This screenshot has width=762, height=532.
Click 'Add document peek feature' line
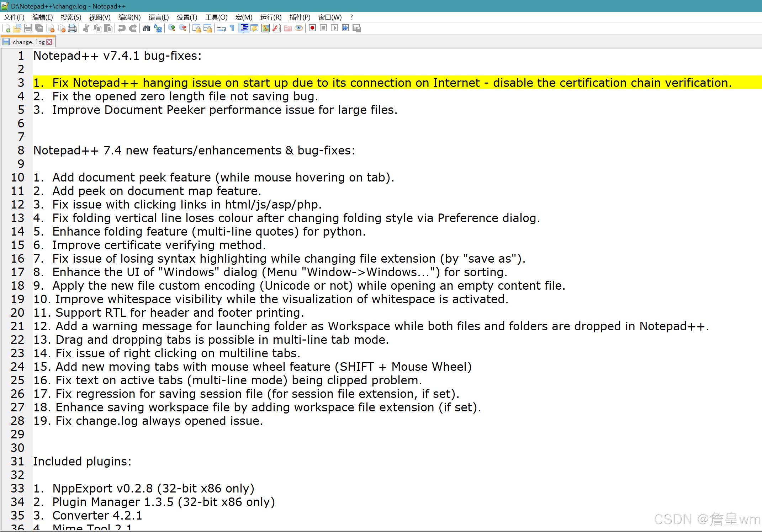(214, 178)
